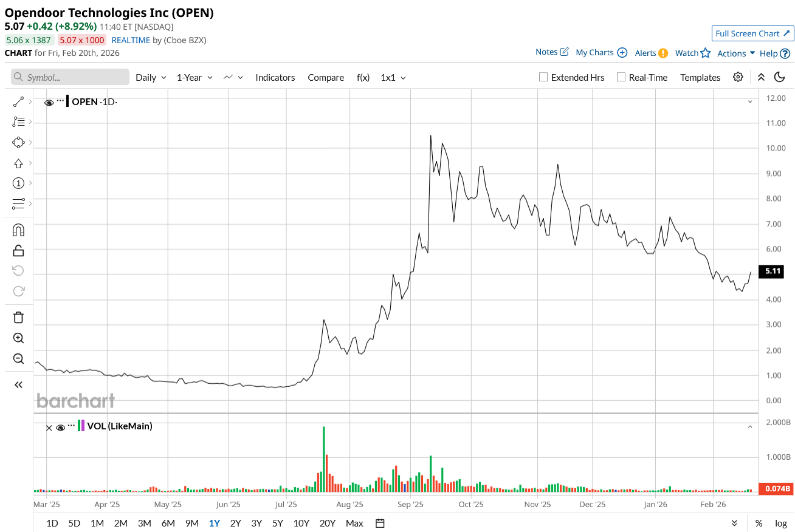This screenshot has width=795, height=532.
Task: Collapse the chart toolbar with the double up chevron
Action: coord(761,77)
